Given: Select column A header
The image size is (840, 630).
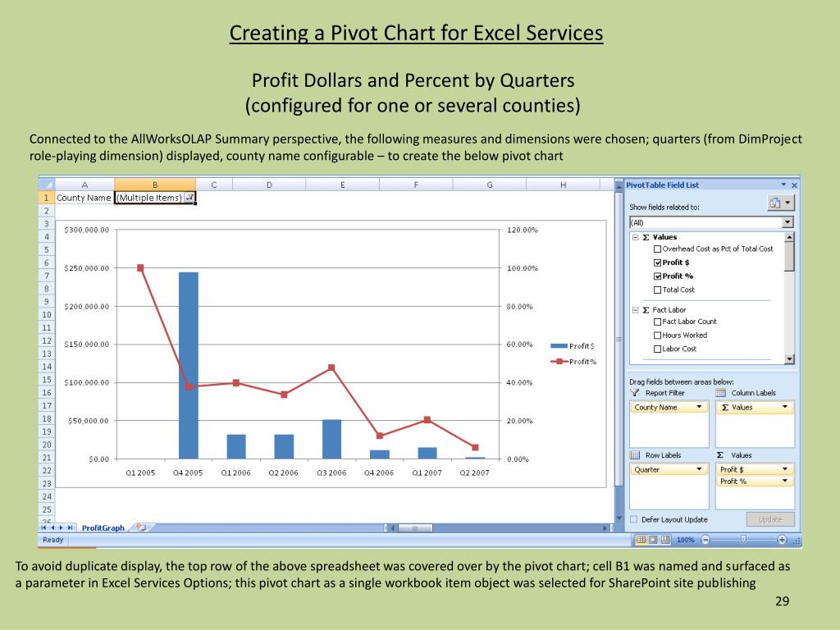Looking at the screenshot, I should pyautogui.click(x=84, y=185).
